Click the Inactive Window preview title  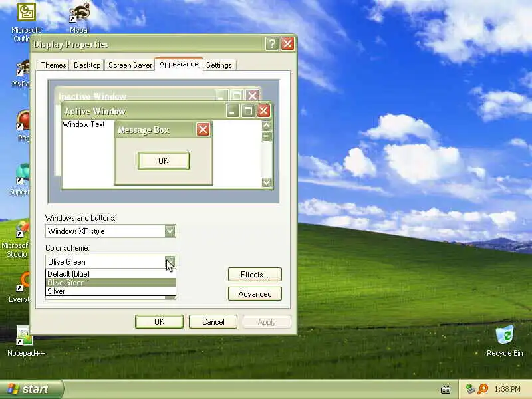(92, 96)
